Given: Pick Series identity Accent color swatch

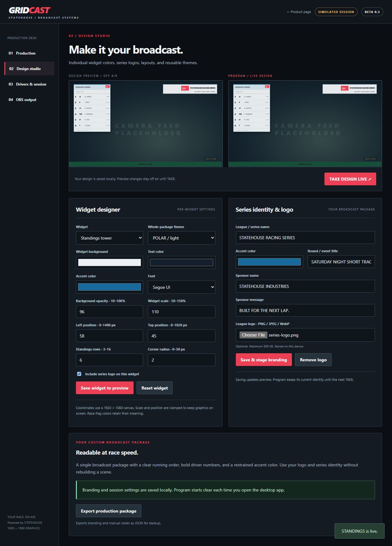Looking at the screenshot, I should point(269,262).
